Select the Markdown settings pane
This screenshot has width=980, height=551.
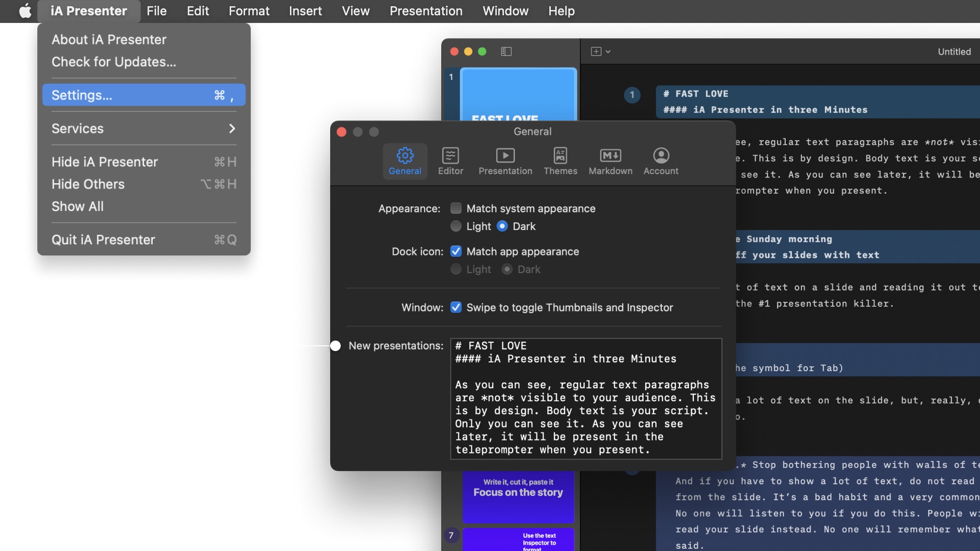(x=610, y=161)
